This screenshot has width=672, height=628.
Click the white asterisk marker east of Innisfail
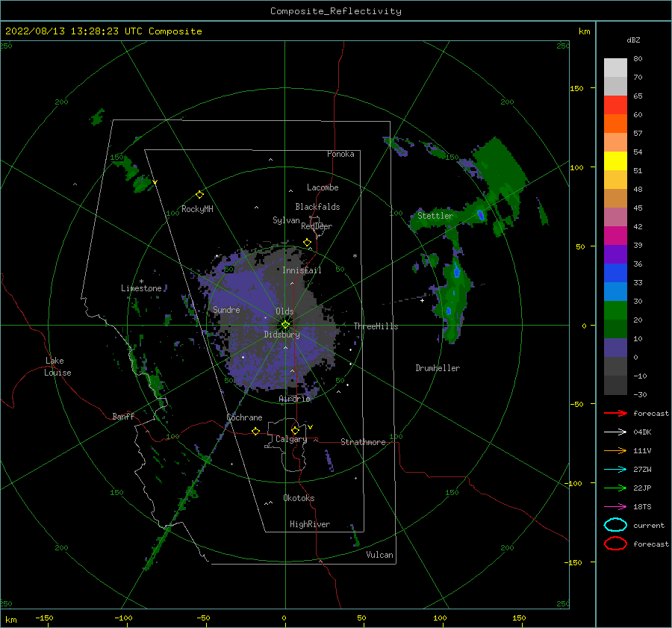[355, 256]
